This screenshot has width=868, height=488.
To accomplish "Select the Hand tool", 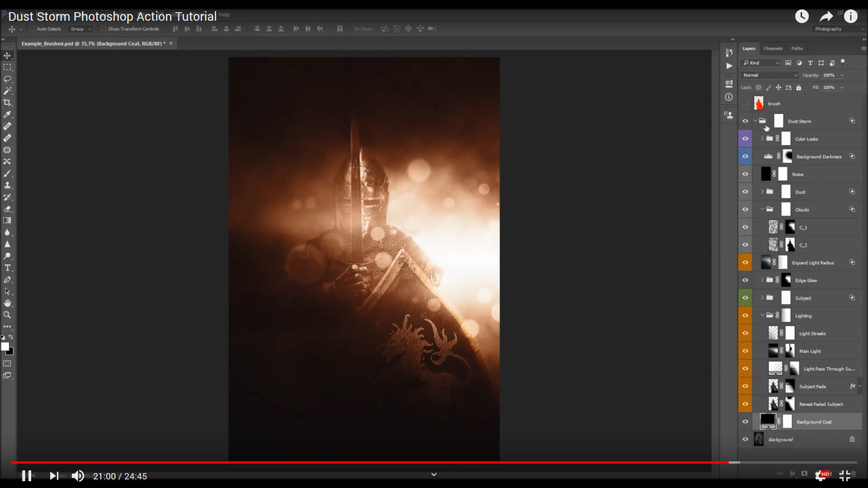I will [x=7, y=303].
